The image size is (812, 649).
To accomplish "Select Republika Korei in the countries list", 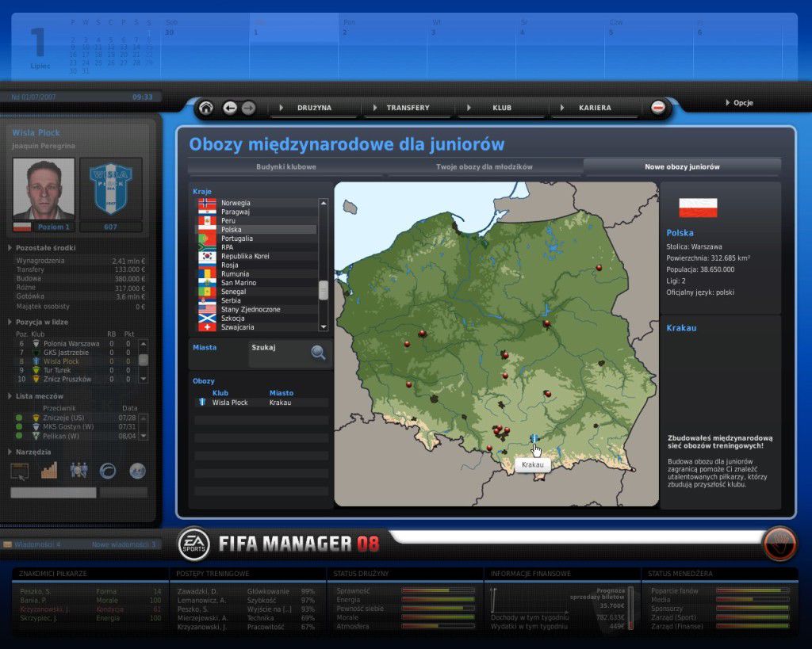I will [257, 256].
